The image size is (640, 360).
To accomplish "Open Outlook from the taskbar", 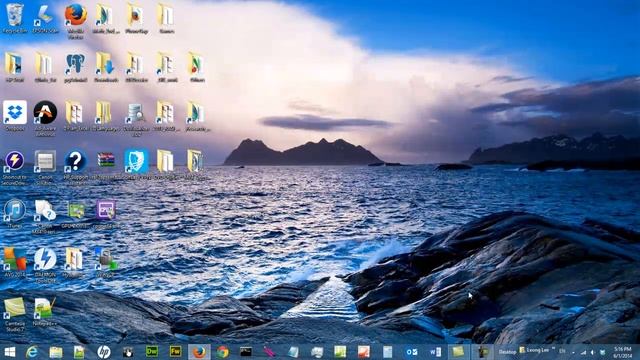I will click(x=411, y=352).
